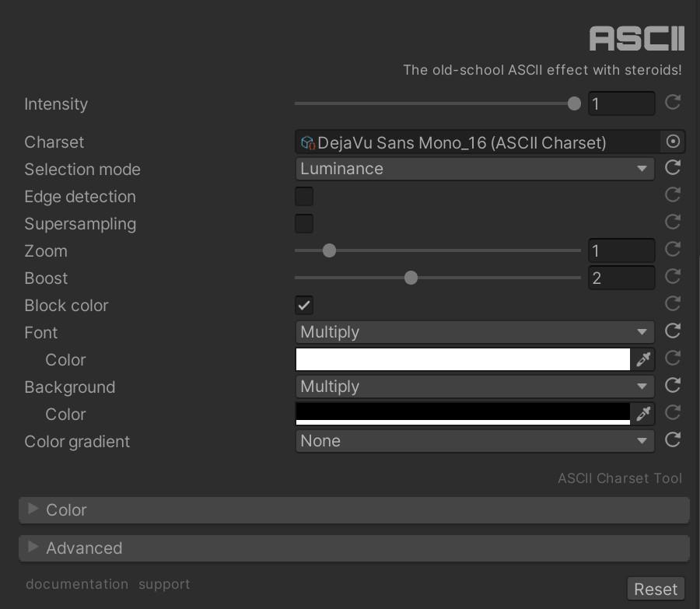Reset the Font blend mode

click(x=673, y=331)
